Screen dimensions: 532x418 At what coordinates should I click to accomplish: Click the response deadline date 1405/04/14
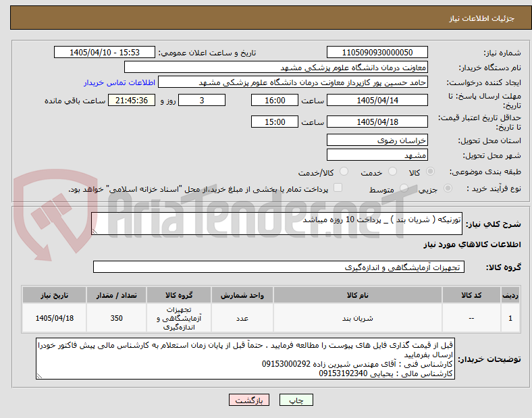(377, 101)
